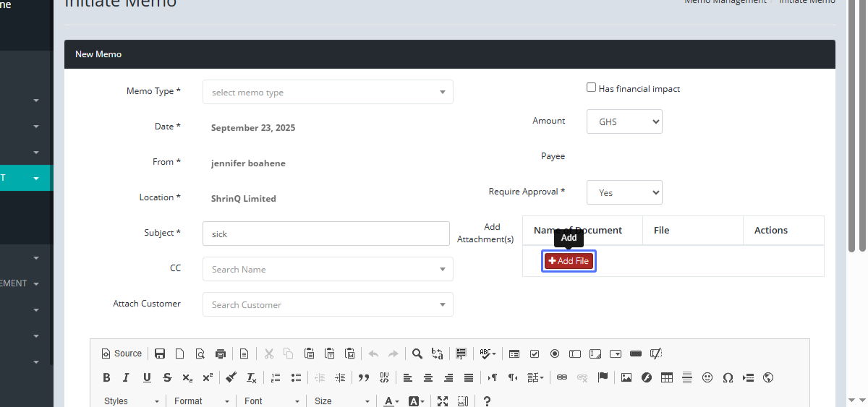The height and width of the screenshot is (407, 868).
Task: Insert a smiley with the emoticon icon
Action: [707, 377]
